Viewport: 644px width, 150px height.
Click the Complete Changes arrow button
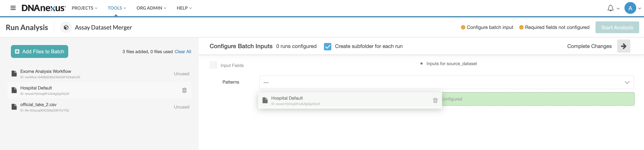click(624, 46)
